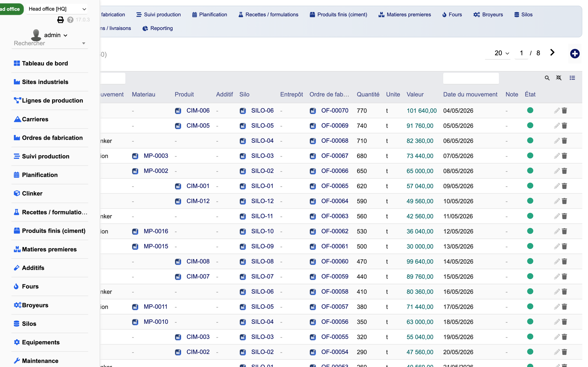Clear filters with the crossed search icon

pyautogui.click(x=559, y=78)
